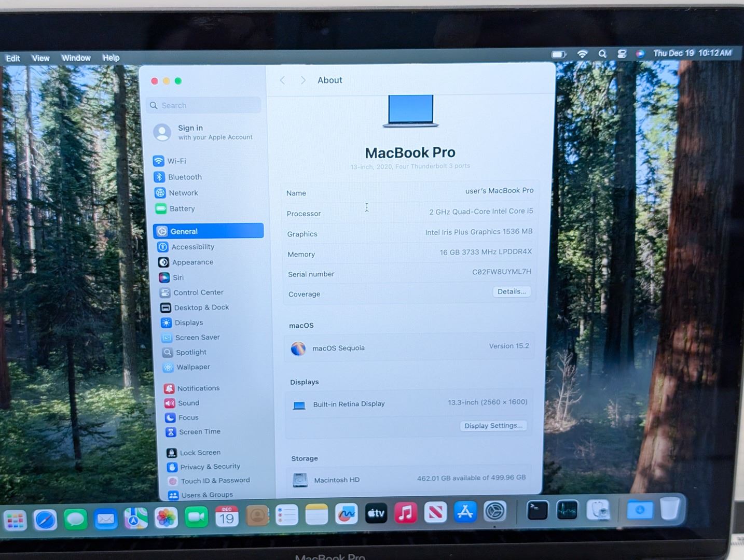Click Spotlight search icon in menu bar

(602, 54)
